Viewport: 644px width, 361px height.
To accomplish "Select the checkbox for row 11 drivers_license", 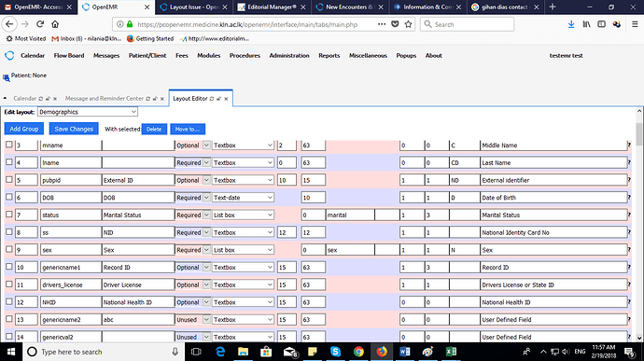I will (9, 284).
